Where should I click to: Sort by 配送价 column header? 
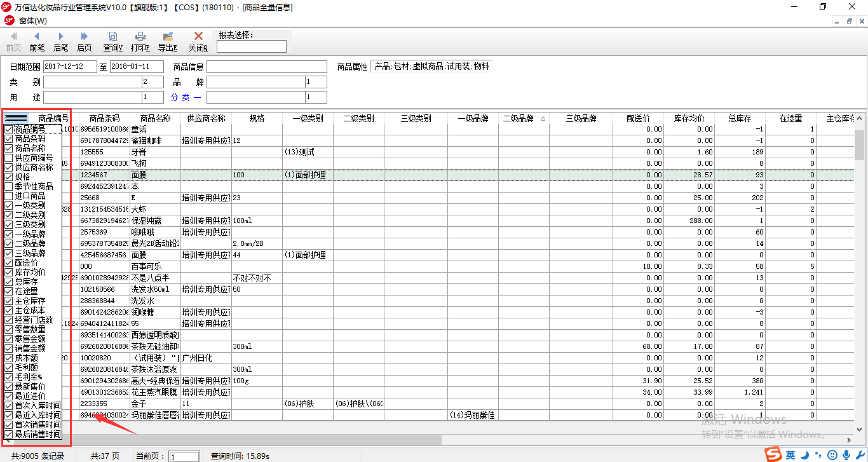[x=638, y=118]
